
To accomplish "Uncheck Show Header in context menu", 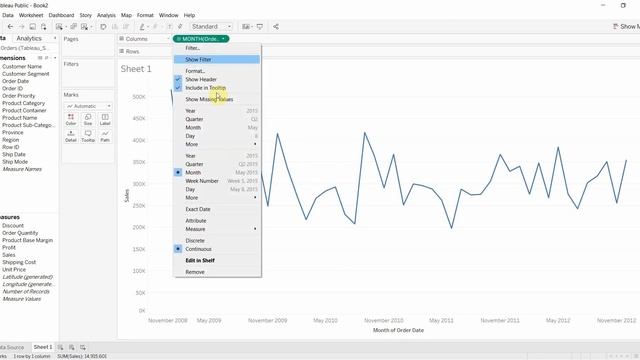I will point(217,79).
